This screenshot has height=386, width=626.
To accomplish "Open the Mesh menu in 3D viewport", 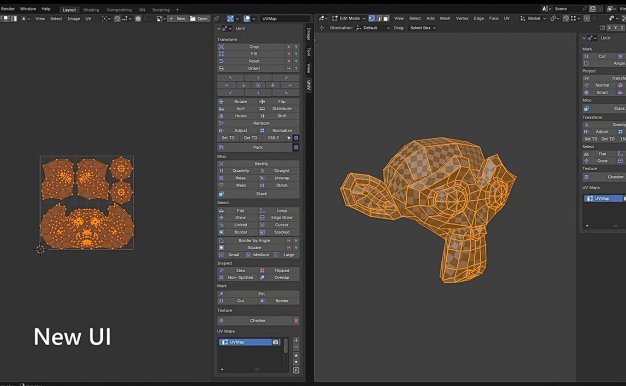I will [445, 18].
